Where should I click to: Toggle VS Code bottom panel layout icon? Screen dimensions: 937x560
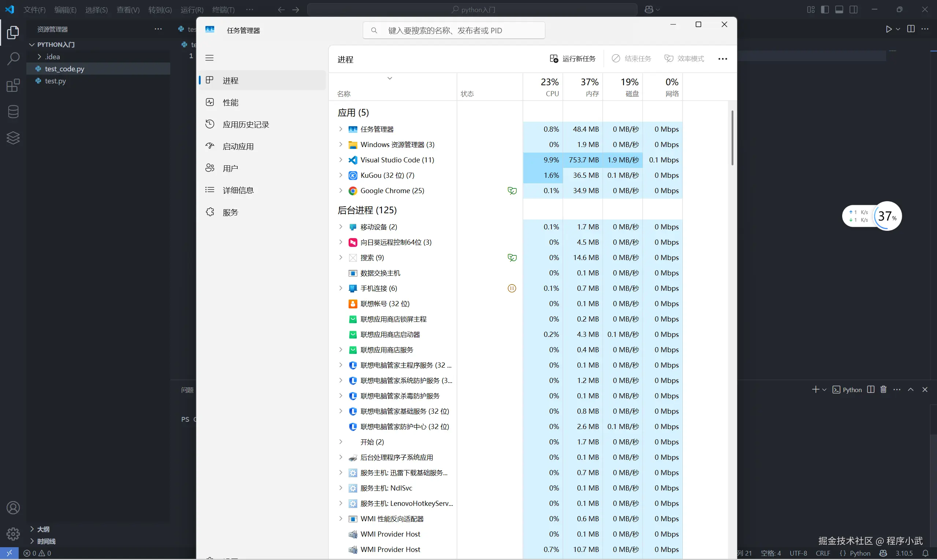839,10
